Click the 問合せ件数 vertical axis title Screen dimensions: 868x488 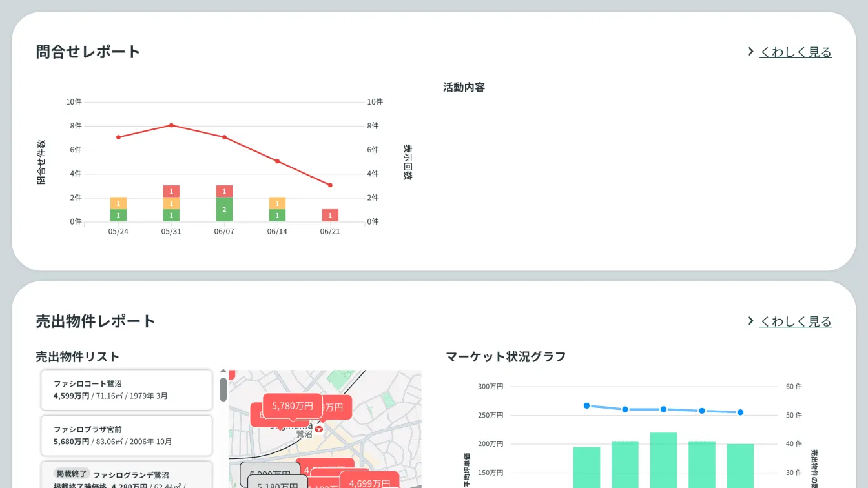pyautogui.click(x=41, y=162)
